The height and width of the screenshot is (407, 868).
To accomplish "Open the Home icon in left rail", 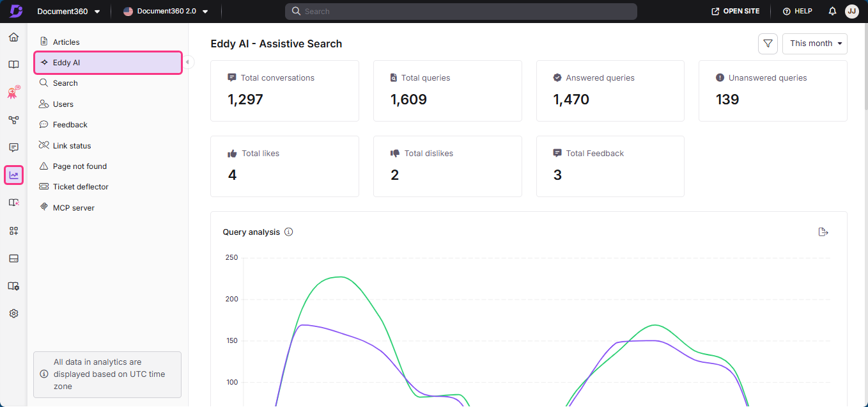I will (x=13, y=37).
